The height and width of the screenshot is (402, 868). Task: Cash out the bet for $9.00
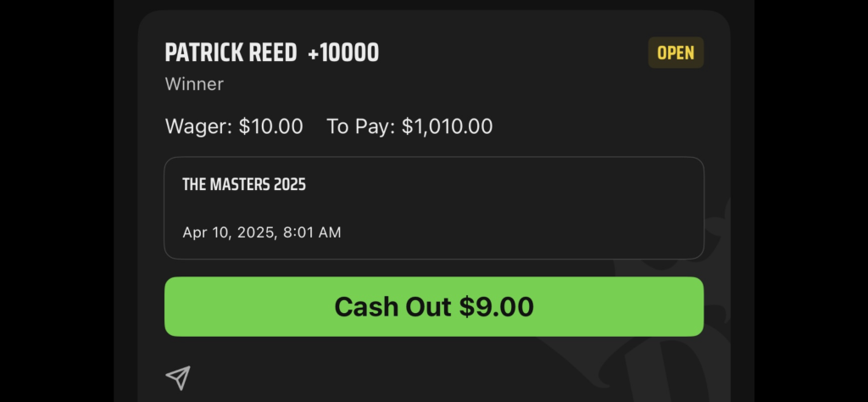pos(434,307)
